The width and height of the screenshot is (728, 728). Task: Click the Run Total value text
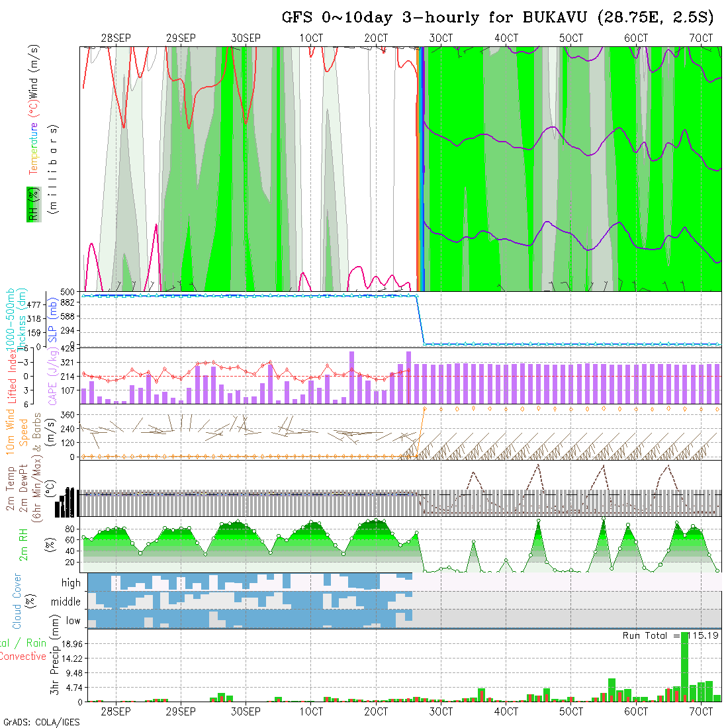671,635
